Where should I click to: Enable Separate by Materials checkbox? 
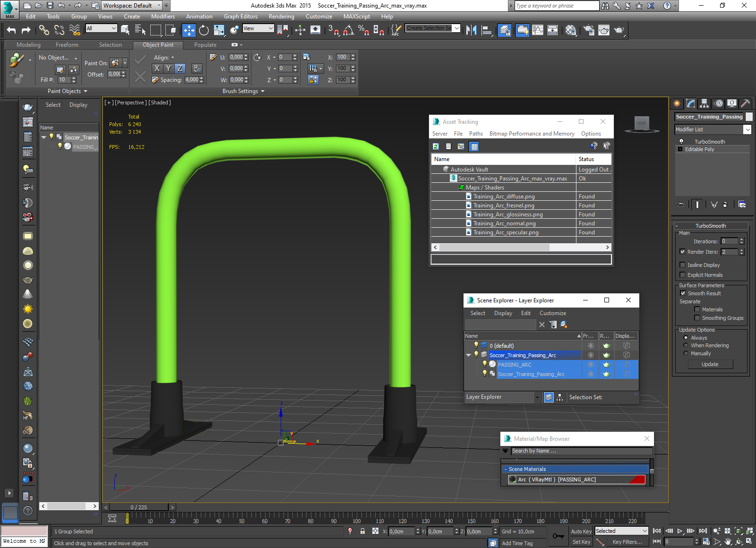coord(697,309)
